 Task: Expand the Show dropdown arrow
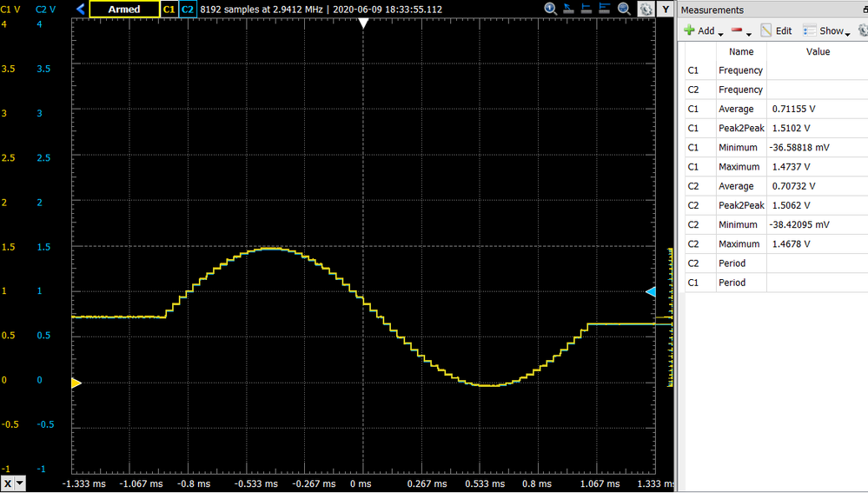847,34
